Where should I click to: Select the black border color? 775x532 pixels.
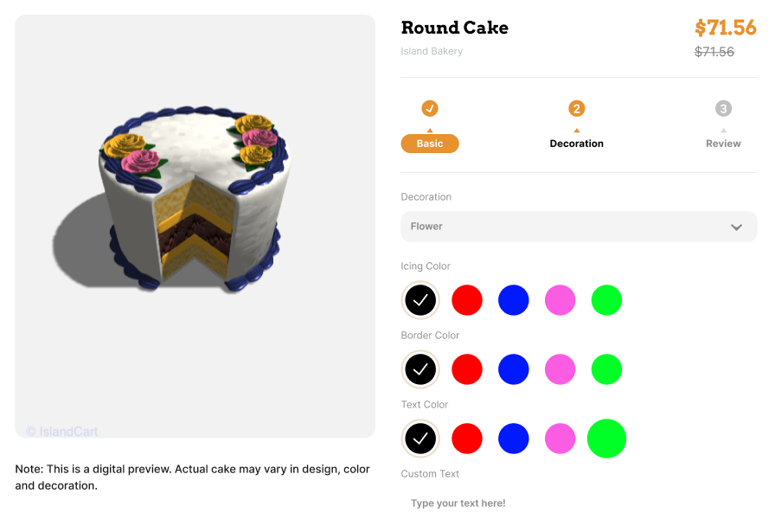[420, 369]
